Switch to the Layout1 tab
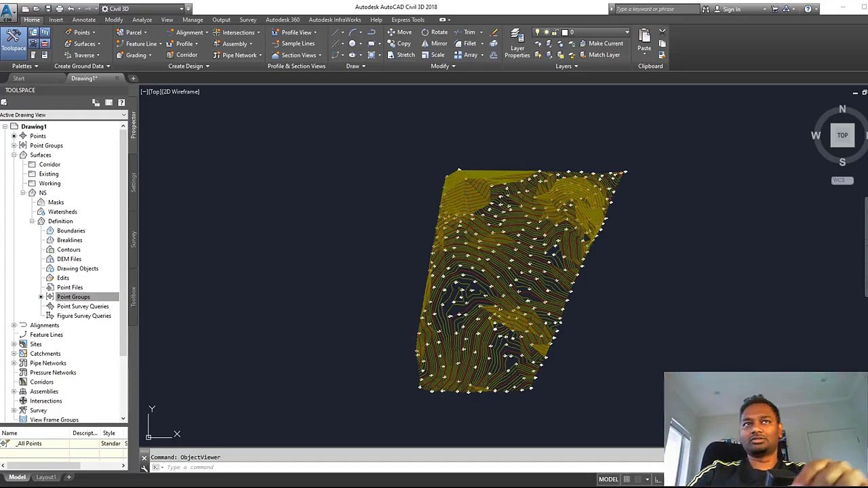Image resolution: width=868 pixels, height=488 pixels. pyautogui.click(x=46, y=477)
